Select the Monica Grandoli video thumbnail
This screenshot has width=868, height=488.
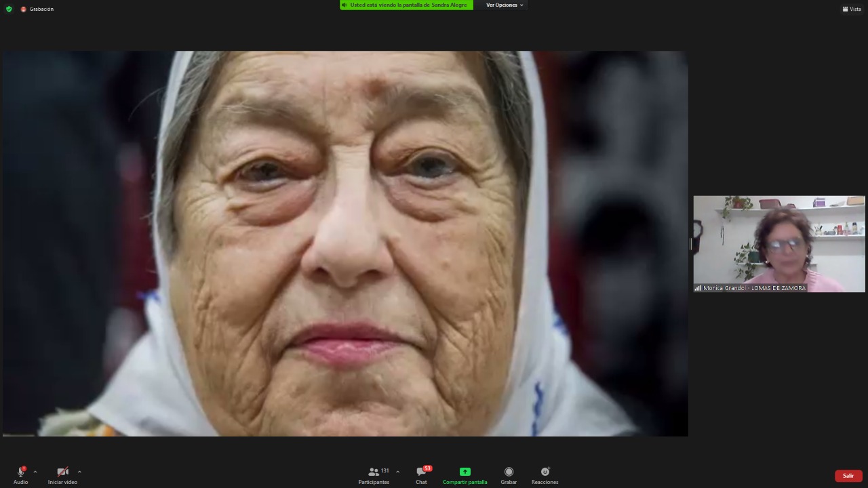click(778, 241)
